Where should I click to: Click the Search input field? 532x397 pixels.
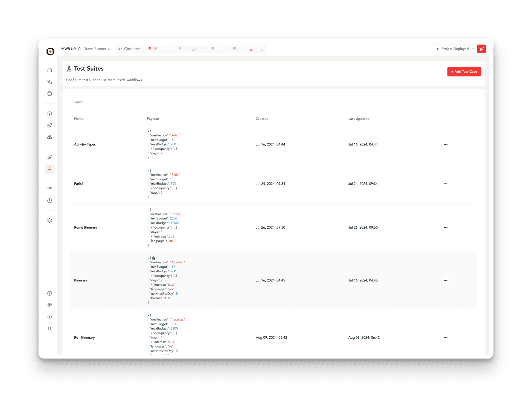[274, 102]
